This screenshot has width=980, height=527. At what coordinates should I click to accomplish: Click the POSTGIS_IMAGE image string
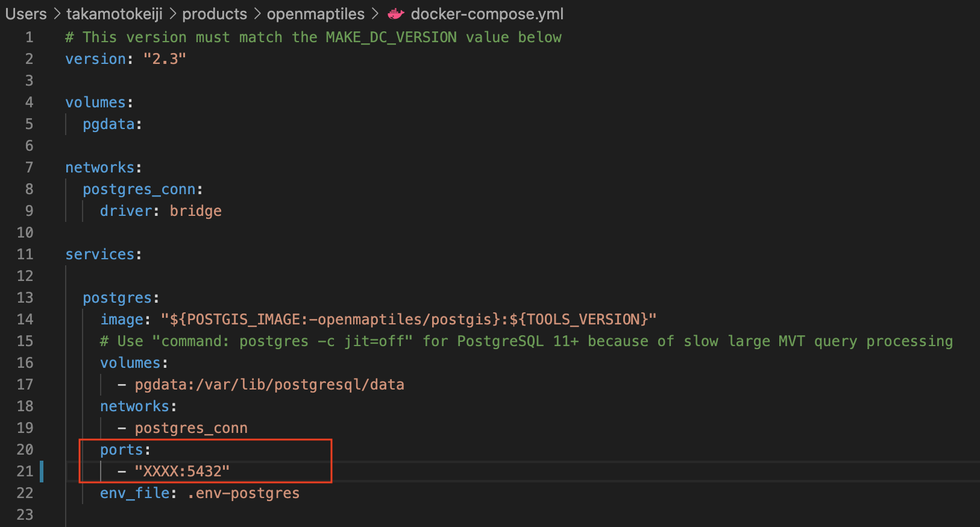pos(409,320)
